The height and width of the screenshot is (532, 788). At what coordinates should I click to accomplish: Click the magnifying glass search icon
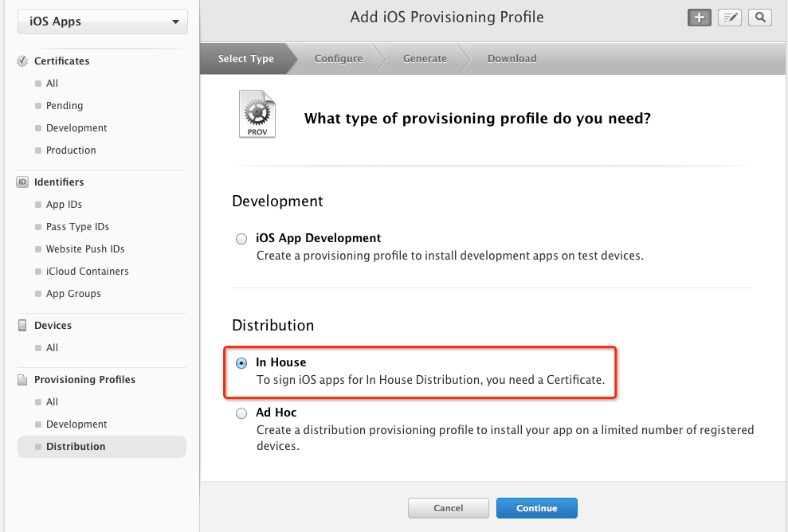pyautogui.click(x=760, y=18)
